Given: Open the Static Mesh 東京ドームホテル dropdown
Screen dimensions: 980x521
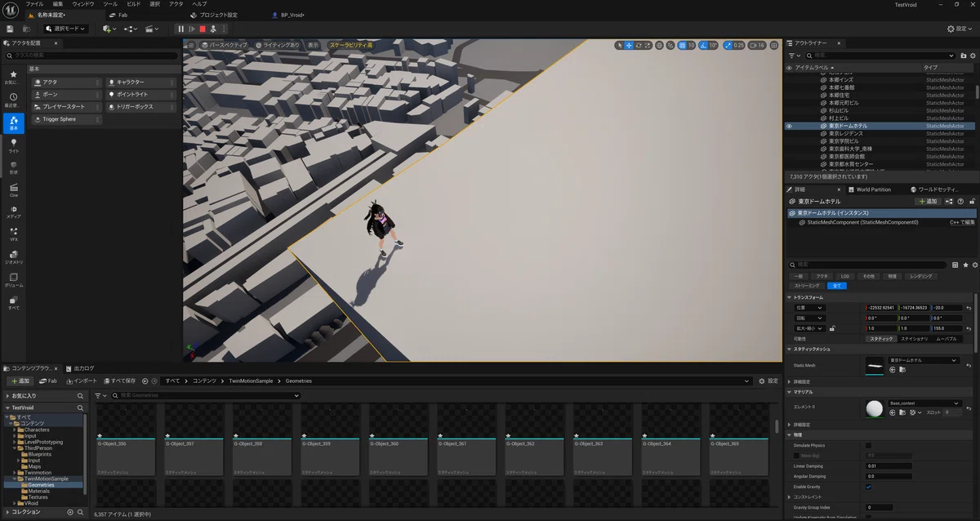Looking at the screenshot, I should 924,360.
